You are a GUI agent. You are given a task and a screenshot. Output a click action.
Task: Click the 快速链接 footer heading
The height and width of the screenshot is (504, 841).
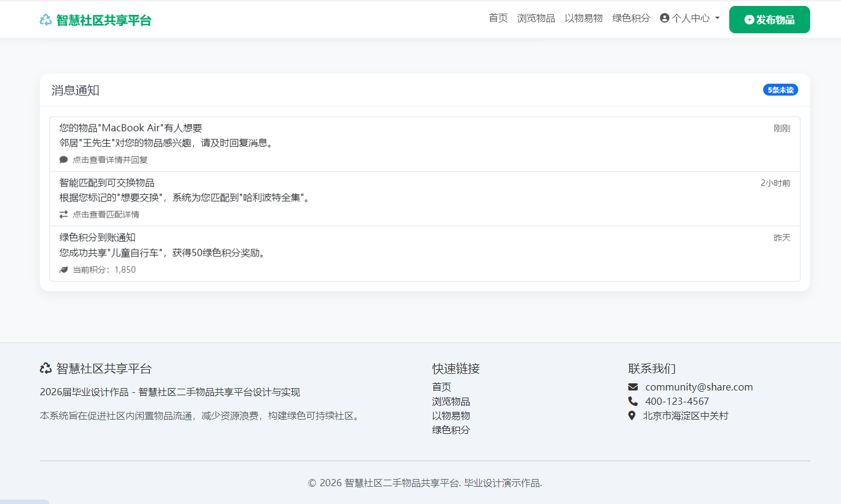click(456, 368)
